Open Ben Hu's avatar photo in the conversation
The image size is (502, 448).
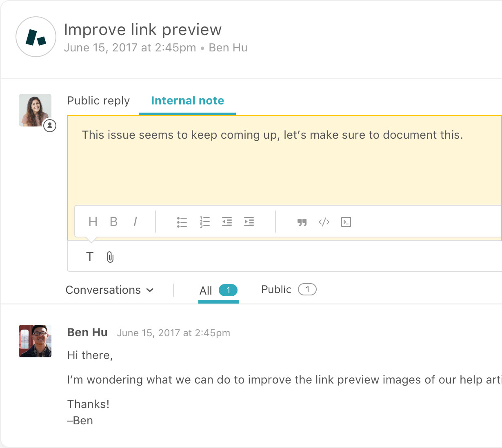pyautogui.click(x=35, y=341)
